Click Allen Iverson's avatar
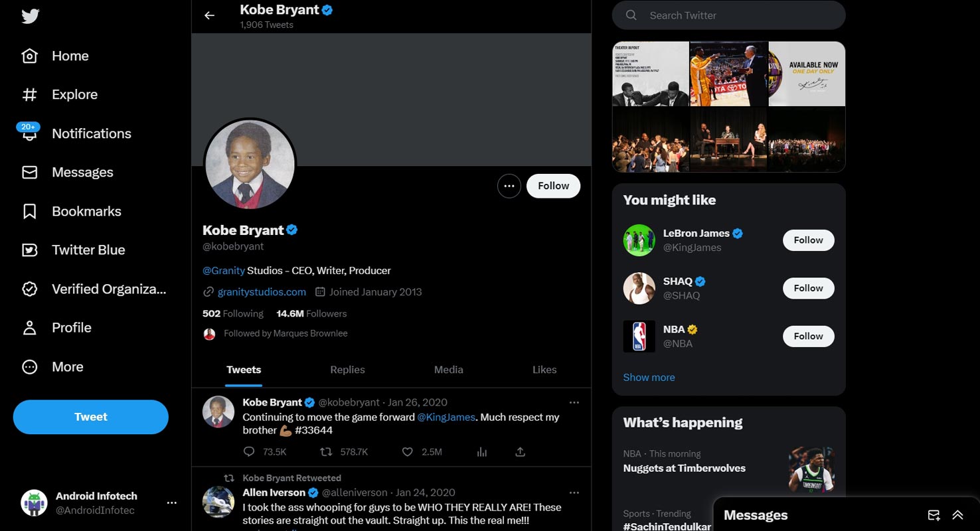 (x=218, y=502)
